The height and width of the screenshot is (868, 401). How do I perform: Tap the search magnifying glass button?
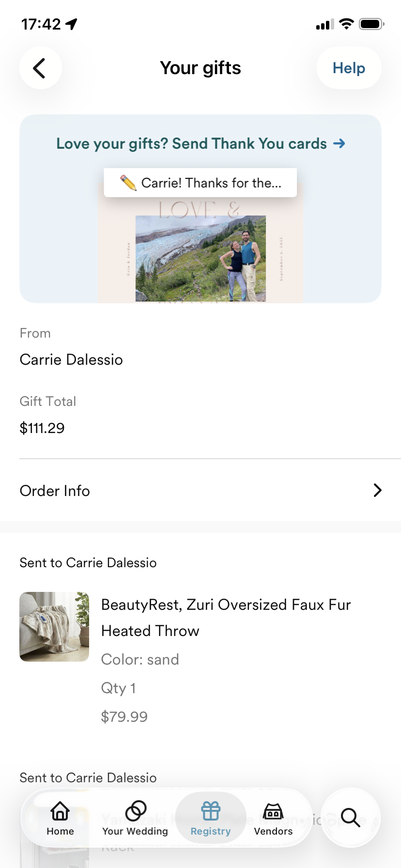tap(351, 817)
